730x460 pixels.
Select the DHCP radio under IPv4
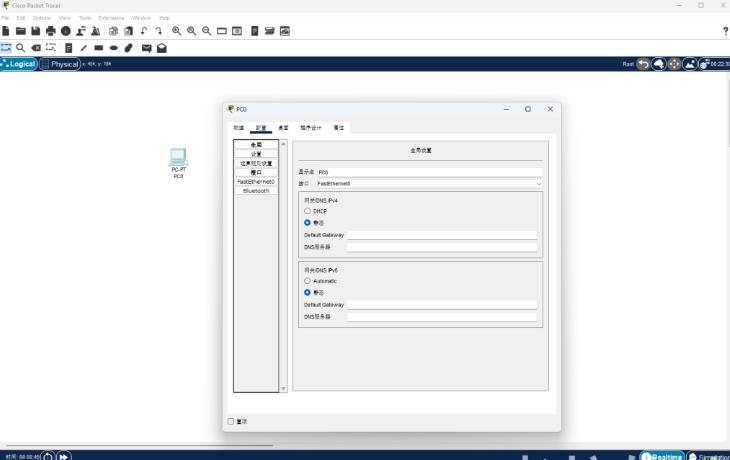[307, 211]
